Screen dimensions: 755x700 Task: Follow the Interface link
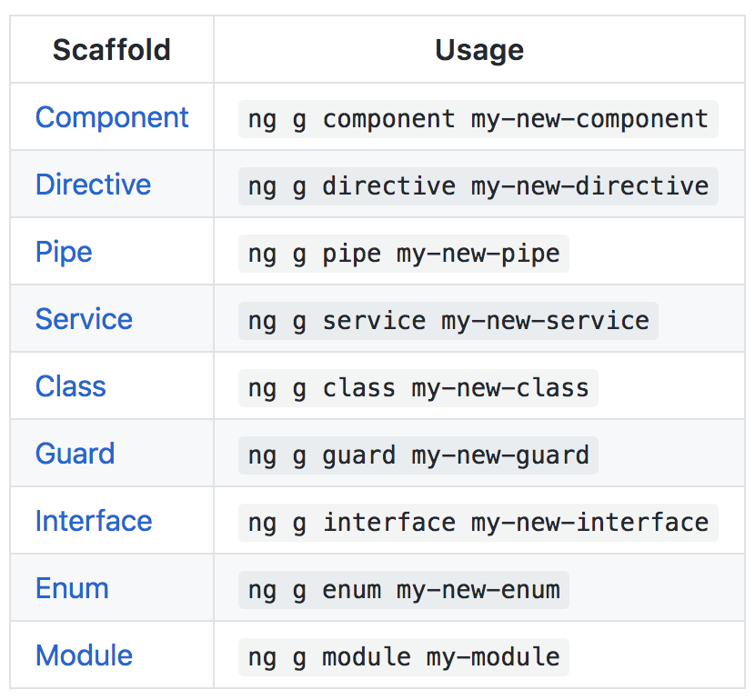coord(94,521)
